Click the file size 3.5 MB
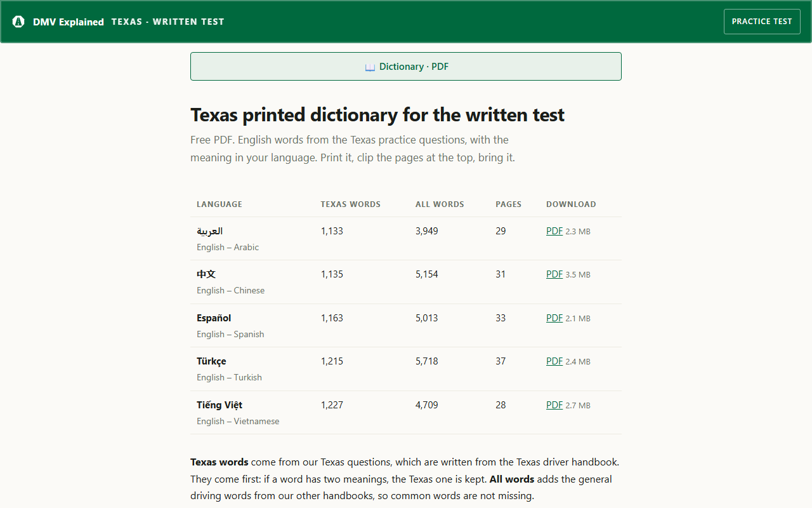This screenshot has width=812, height=508. pos(578,275)
